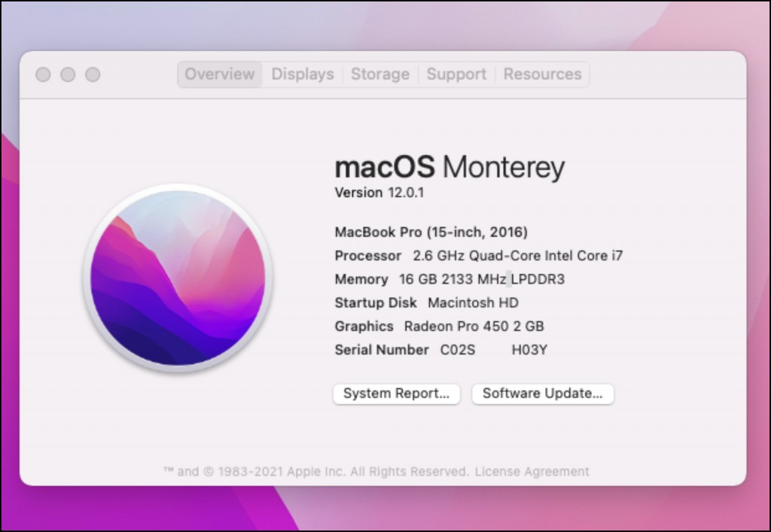This screenshot has height=532, width=771.
Task: Click the Processor label
Action: point(367,255)
